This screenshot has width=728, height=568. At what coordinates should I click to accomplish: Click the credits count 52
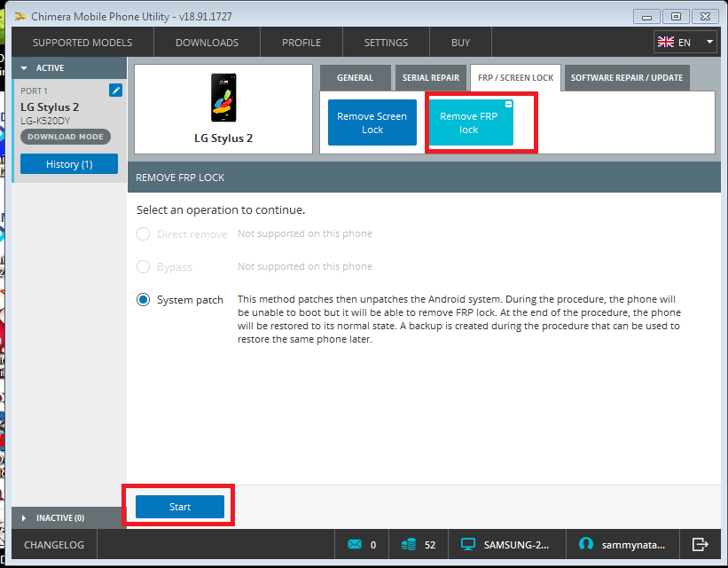[430, 545]
